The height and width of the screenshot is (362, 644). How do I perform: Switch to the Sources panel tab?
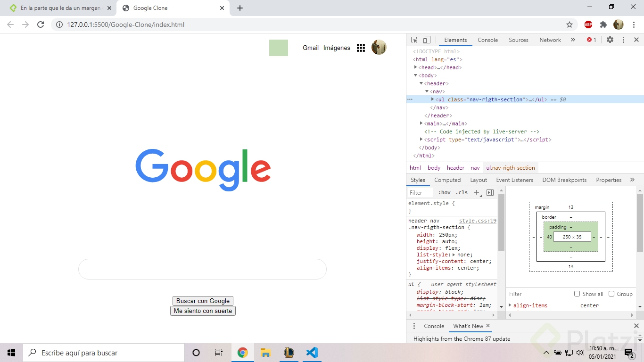(519, 40)
